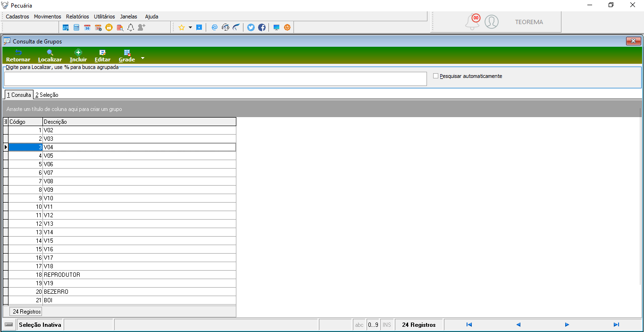Select the row V05
The image size is (644, 332).
(x=122, y=155)
